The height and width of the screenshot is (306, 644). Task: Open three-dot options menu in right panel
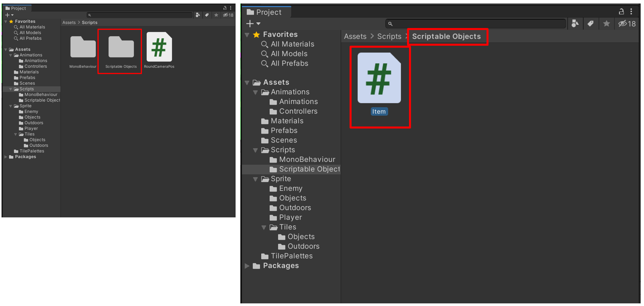pos(631,11)
